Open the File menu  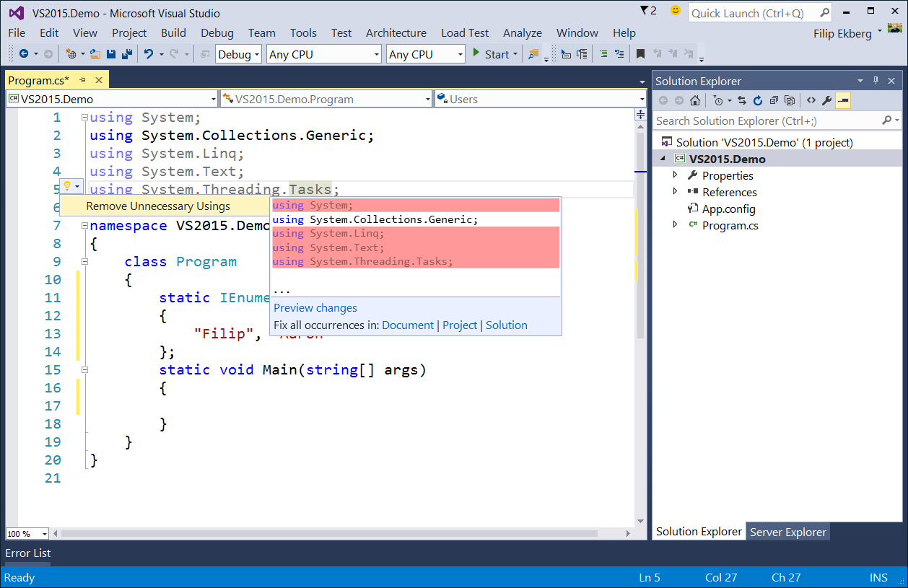(x=17, y=32)
